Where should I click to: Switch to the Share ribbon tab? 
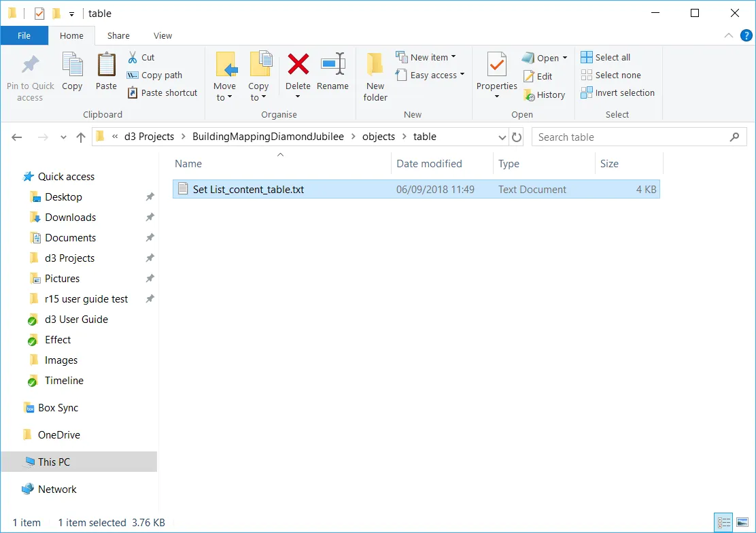[x=118, y=35]
